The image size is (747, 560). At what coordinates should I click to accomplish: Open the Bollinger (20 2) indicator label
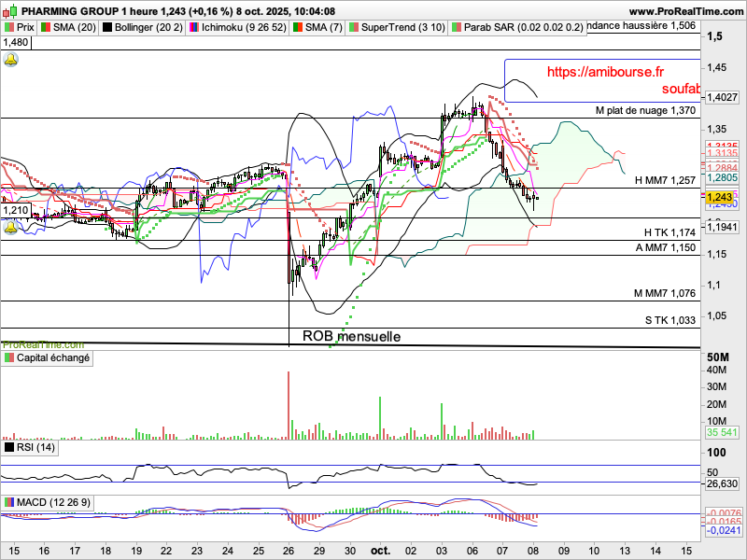(x=143, y=27)
